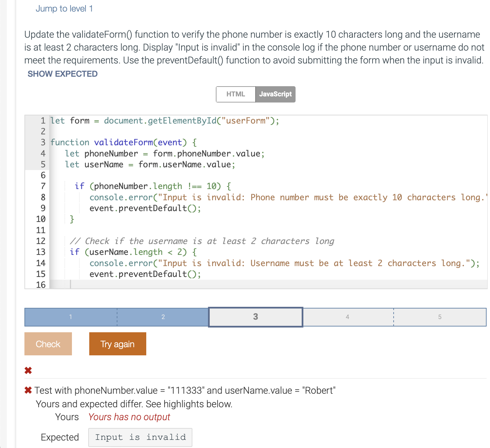This screenshot has width=490, height=448.
Task: Select the JavaScript tab
Action: click(x=275, y=94)
